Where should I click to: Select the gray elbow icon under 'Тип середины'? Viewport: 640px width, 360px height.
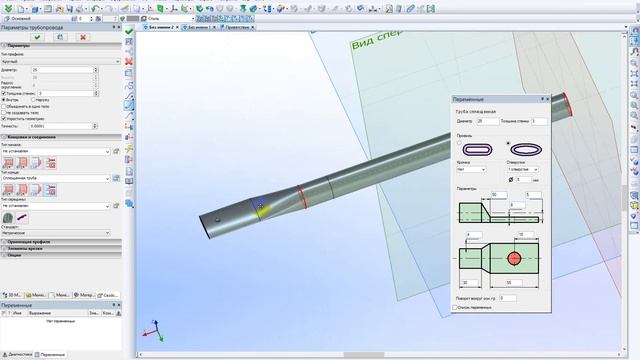pyautogui.click(x=8, y=218)
